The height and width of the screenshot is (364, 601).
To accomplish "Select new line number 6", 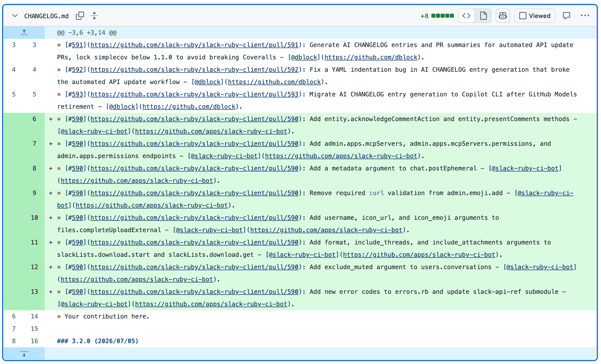I will 34,119.
